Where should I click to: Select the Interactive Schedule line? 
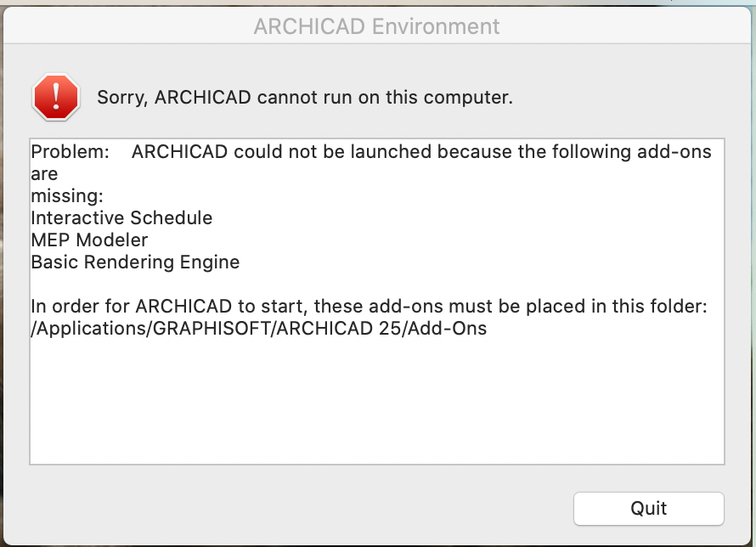tap(121, 218)
